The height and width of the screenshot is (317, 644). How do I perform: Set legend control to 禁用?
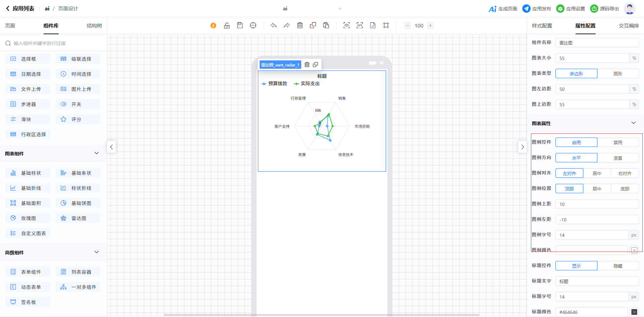(618, 143)
